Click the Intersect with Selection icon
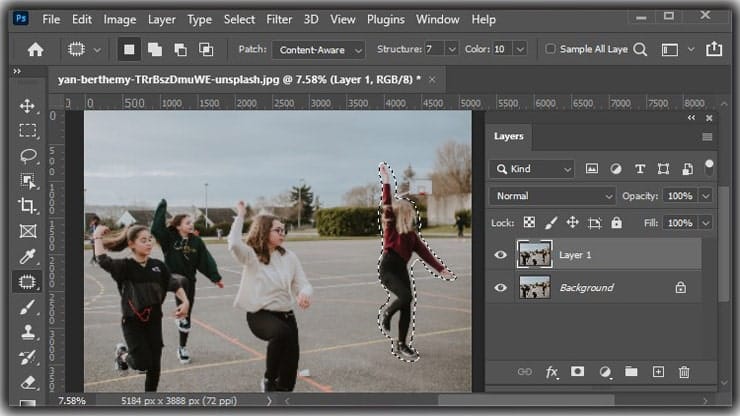This screenshot has height=416, width=740. (206, 50)
